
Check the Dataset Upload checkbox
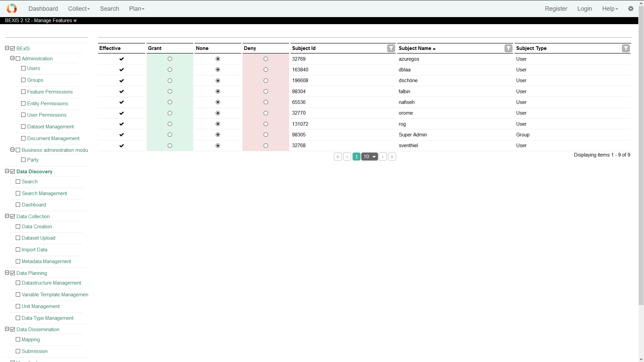click(18, 238)
